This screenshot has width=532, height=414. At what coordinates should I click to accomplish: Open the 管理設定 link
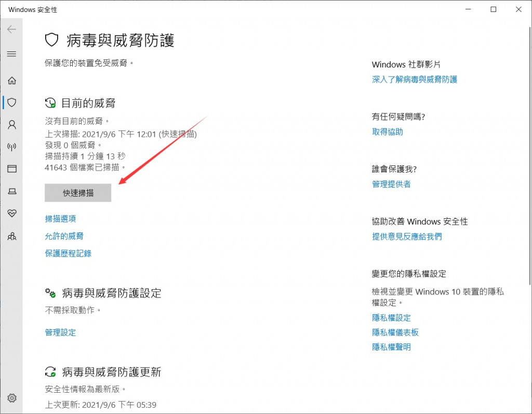[x=60, y=332]
